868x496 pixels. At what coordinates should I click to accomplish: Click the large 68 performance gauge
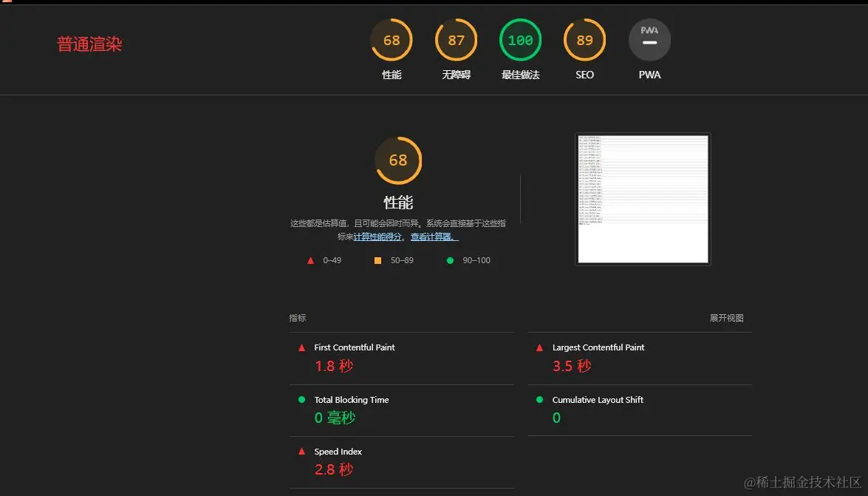click(x=398, y=160)
